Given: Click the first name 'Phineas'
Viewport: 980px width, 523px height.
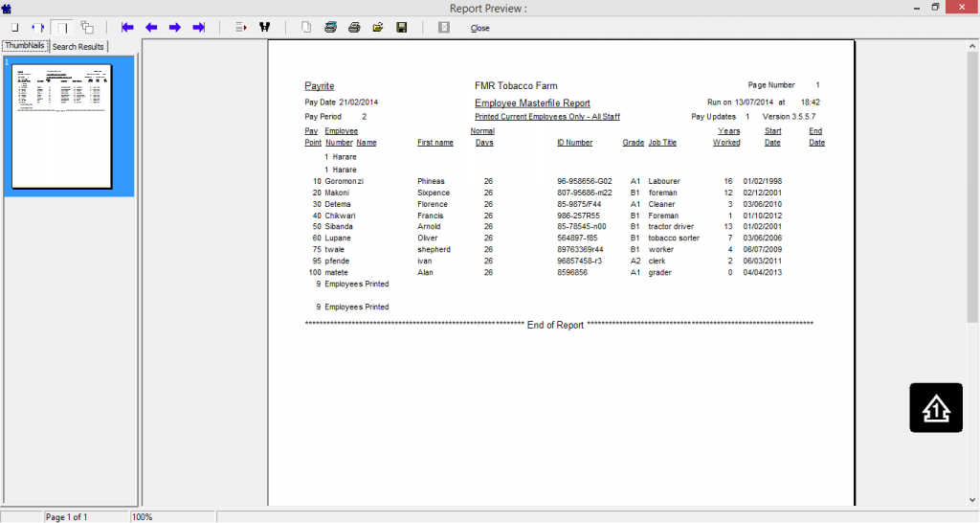Looking at the screenshot, I should tap(432, 181).
